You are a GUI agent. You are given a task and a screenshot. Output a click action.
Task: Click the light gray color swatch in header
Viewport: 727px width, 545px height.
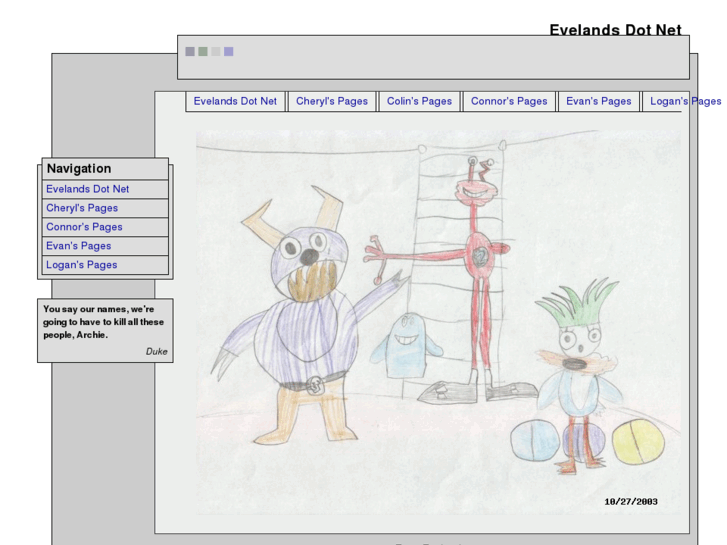[x=216, y=51]
